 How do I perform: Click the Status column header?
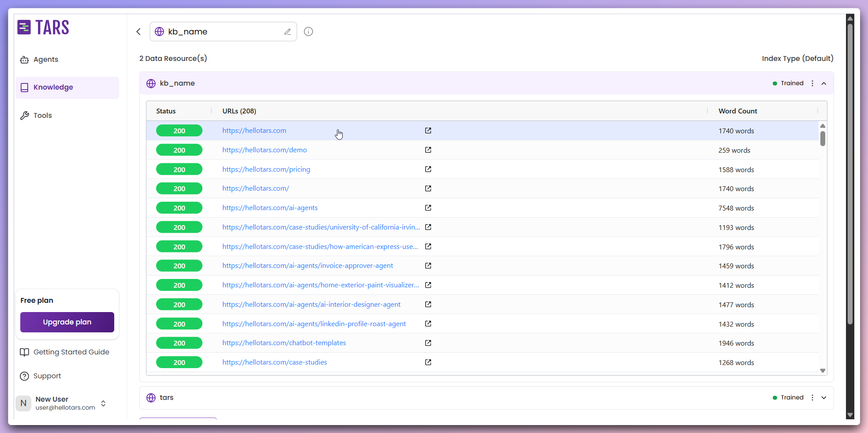click(x=166, y=111)
